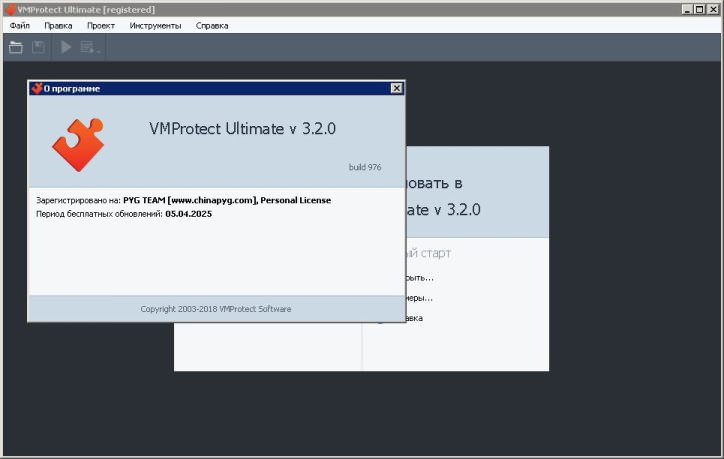Open the Файл menu

click(x=20, y=26)
